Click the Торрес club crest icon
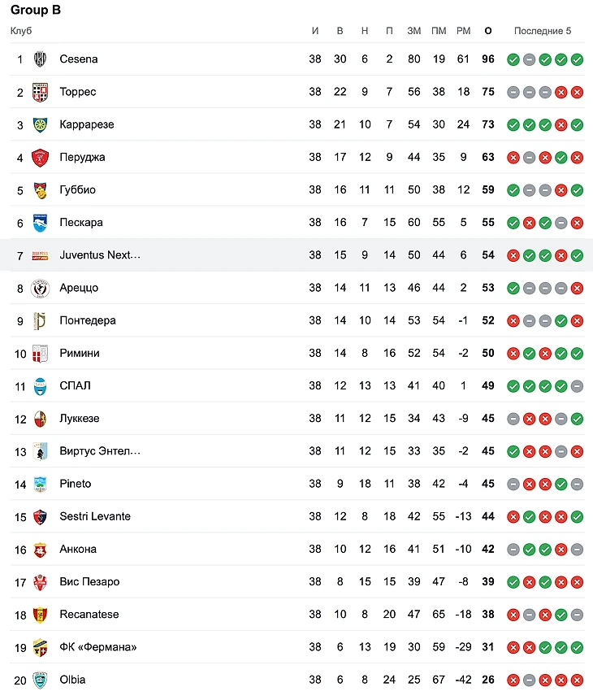 coord(40,92)
